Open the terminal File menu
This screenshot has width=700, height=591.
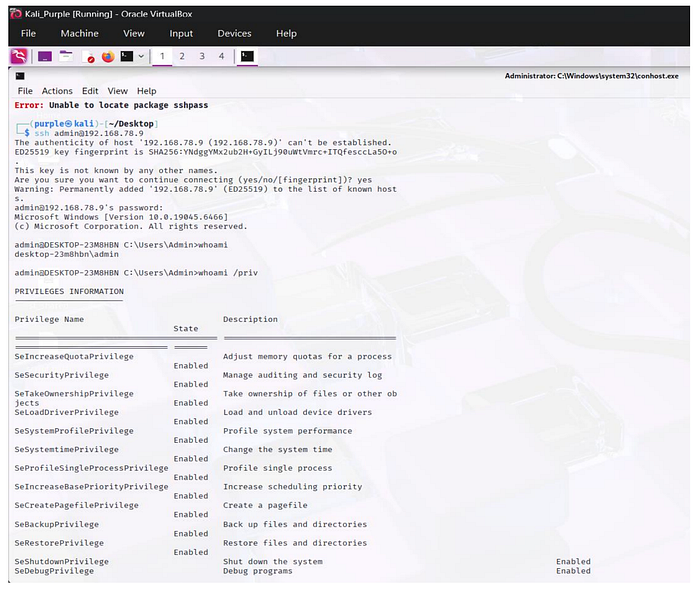point(25,91)
